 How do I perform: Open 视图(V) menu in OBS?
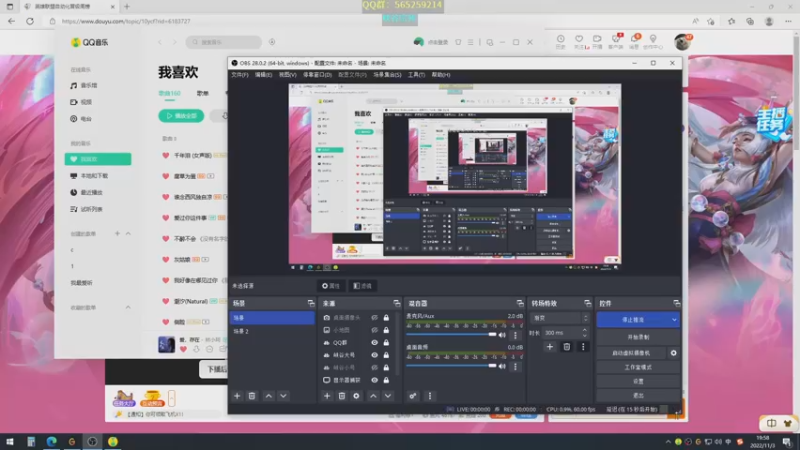(x=287, y=75)
